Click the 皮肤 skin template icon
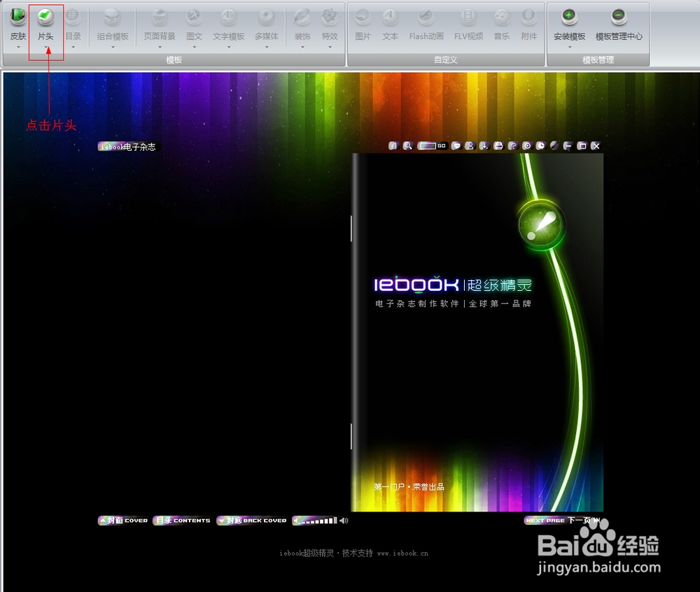The height and width of the screenshot is (592, 700). (18, 17)
